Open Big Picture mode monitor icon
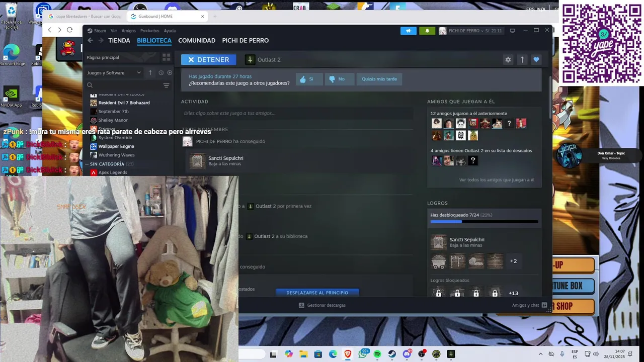The image size is (644, 362). 512,31
